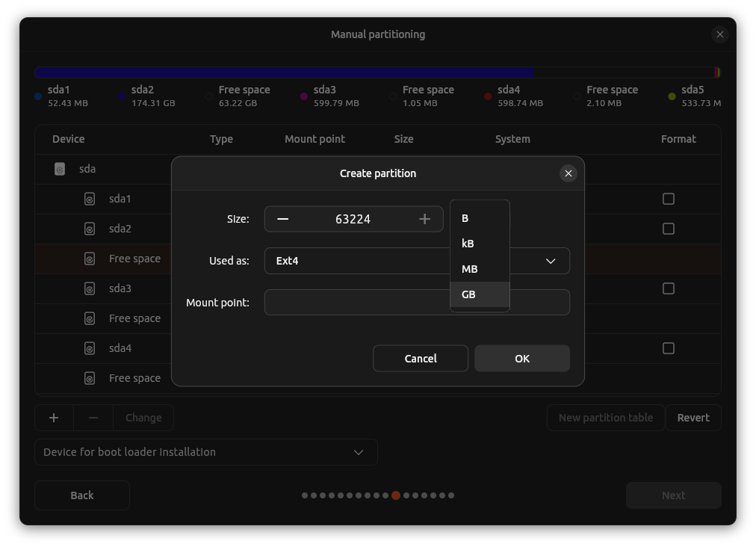Click the sda disk icon in device list

[60, 169]
